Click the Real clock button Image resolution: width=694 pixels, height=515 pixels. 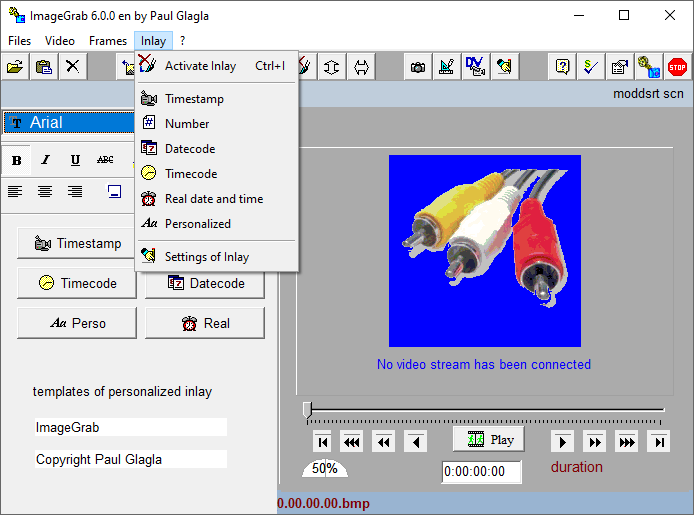click(205, 323)
